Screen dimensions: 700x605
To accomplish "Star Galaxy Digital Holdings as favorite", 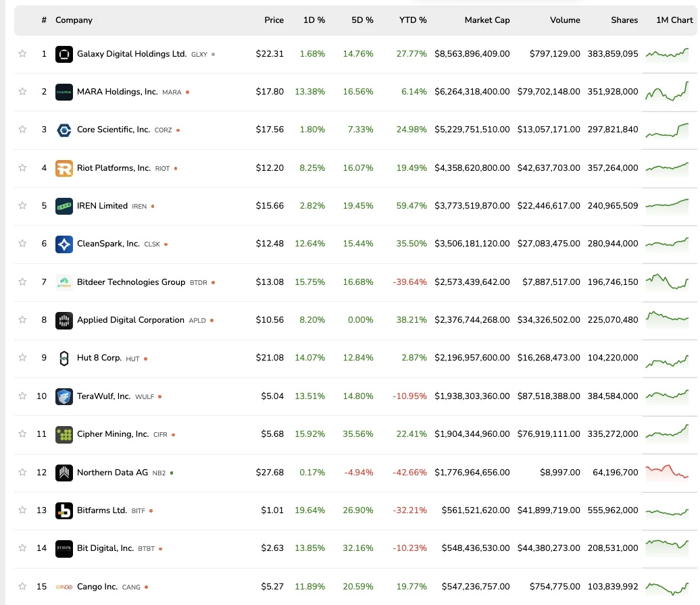I will click(22, 54).
